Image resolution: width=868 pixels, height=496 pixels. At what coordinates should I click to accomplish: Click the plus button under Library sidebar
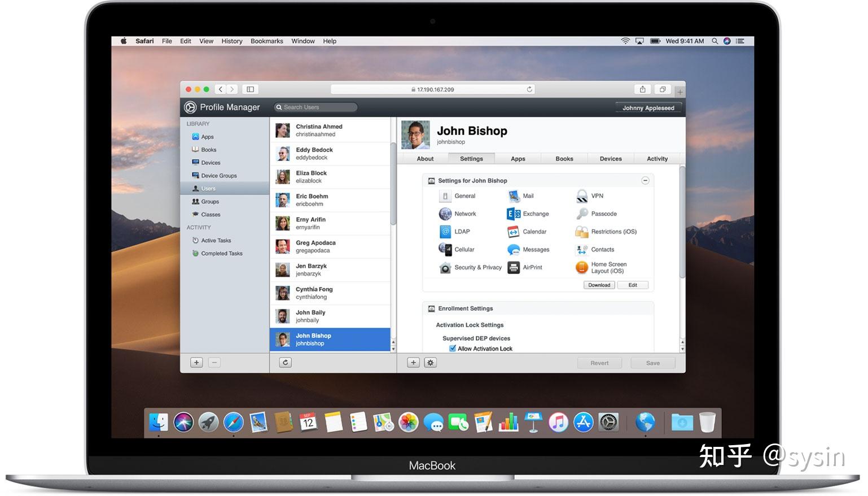coord(196,363)
